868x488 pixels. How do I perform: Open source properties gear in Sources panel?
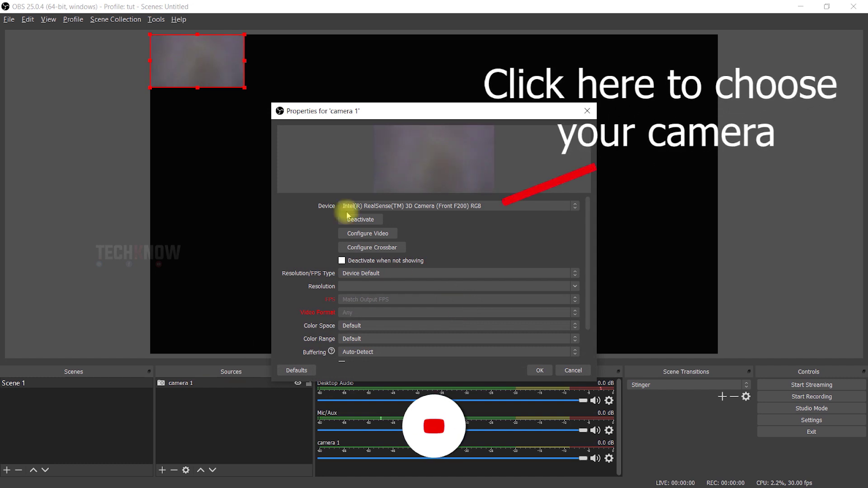(x=186, y=470)
